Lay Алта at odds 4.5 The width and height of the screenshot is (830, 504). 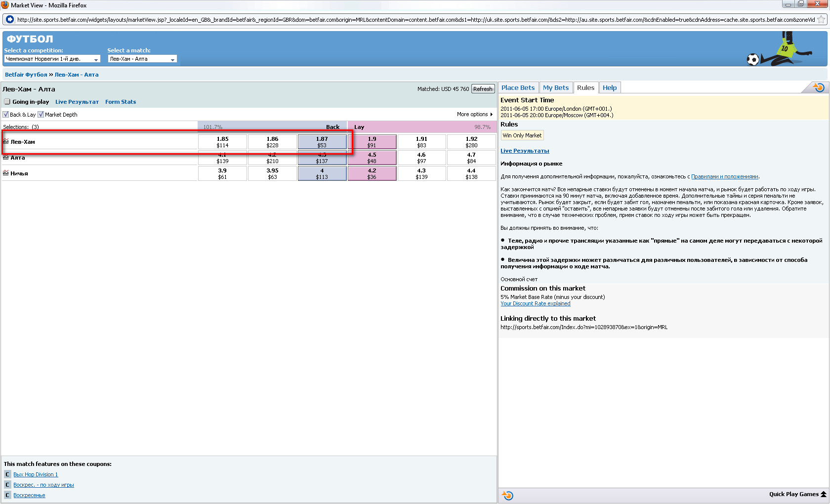(x=372, y=158)
